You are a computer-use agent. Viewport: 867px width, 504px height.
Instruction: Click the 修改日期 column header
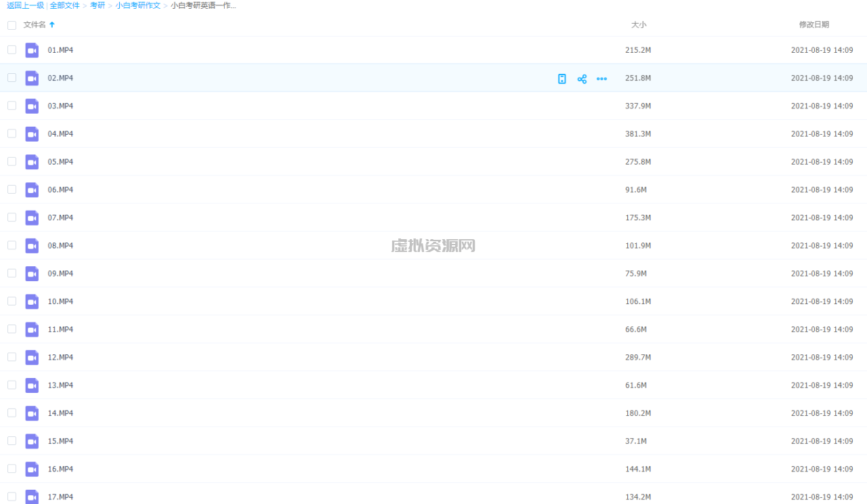[813, 24]
